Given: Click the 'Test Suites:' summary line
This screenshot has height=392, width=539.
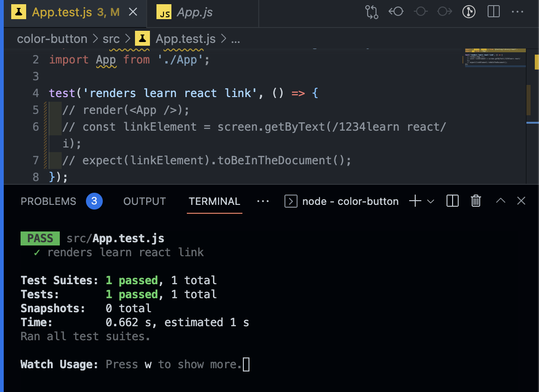Looking at the screenshot, I should tap(119, 280).
